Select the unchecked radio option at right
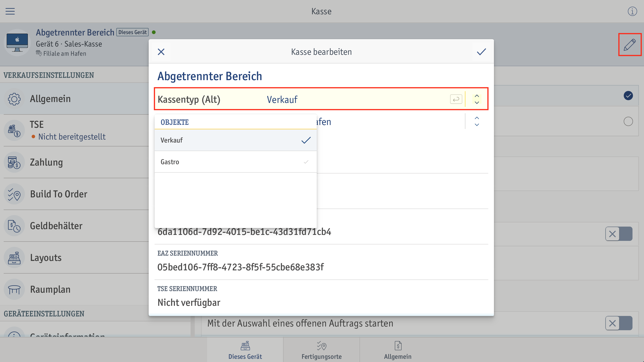The height and width of the screenshot is (362, 644). click(x=628, y=121)
